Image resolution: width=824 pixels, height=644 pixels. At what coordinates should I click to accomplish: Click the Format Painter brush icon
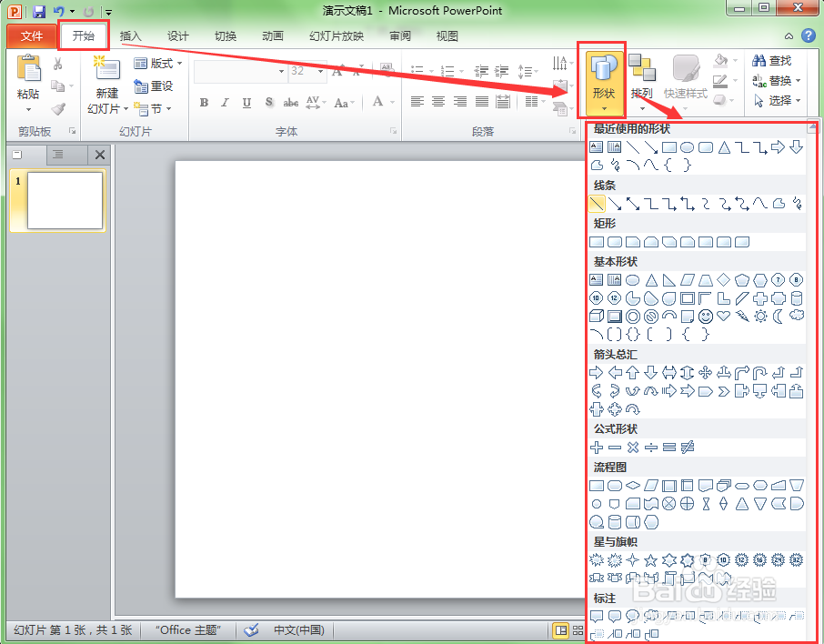(58, 109)
